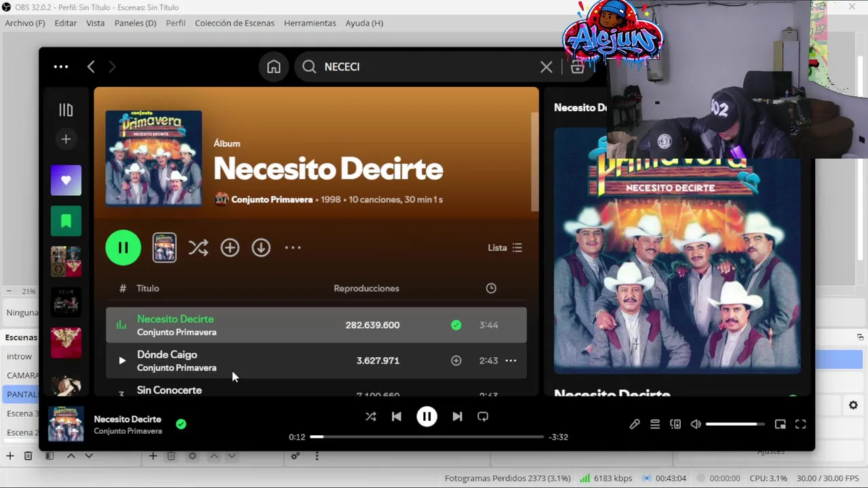The image size is (868, 488).
Task: Toggle shuffle in the player bar
Action: [370, 417]
